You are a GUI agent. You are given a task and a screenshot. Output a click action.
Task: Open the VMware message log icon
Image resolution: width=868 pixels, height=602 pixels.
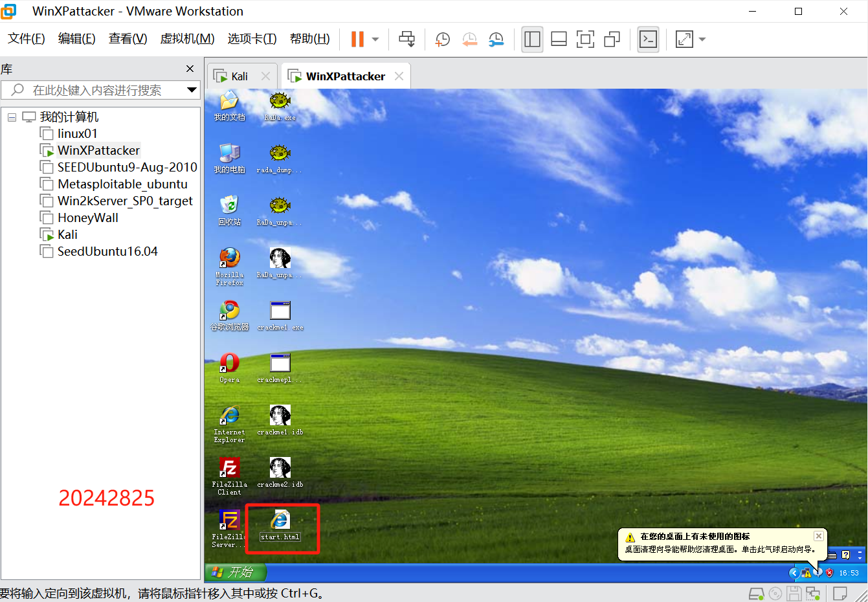click(x=840, y=594)
